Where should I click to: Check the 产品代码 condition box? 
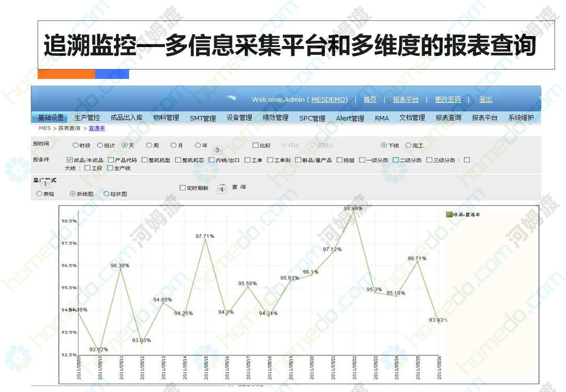(x=111, y=160)
